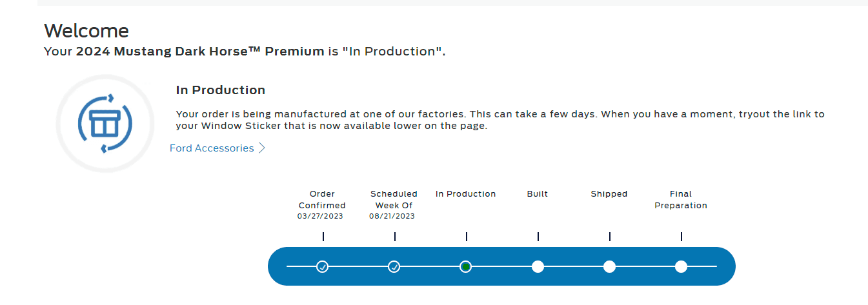Click the 2024 Mustang Dark Horse Premium text
Screen dimensions: 868x305
200,52
